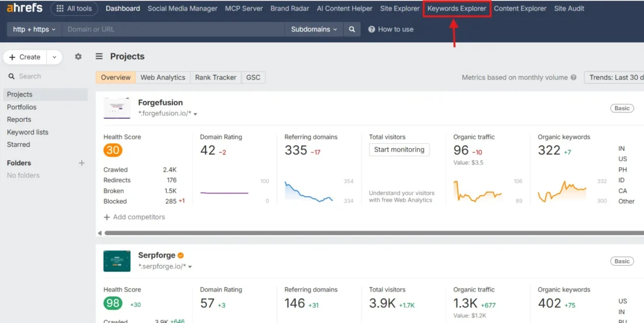Click Serpforge Organic keywords 402
Image resolution: width=644 pixels, height=323 pixels.
(x=549, y=304)
